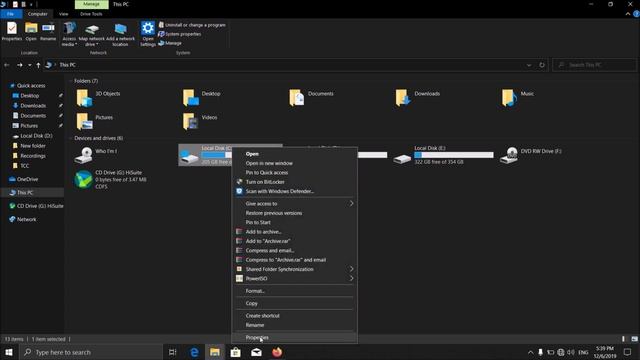The width and height of the screenshot is (640, 360).
Task: Open the Pictures folder icon
Action: [x=84, y=121]
